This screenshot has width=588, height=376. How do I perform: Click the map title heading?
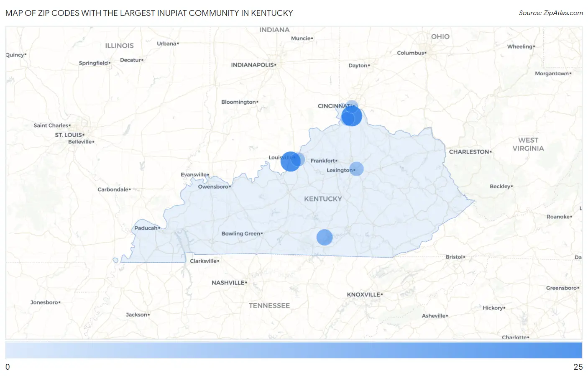149,13
